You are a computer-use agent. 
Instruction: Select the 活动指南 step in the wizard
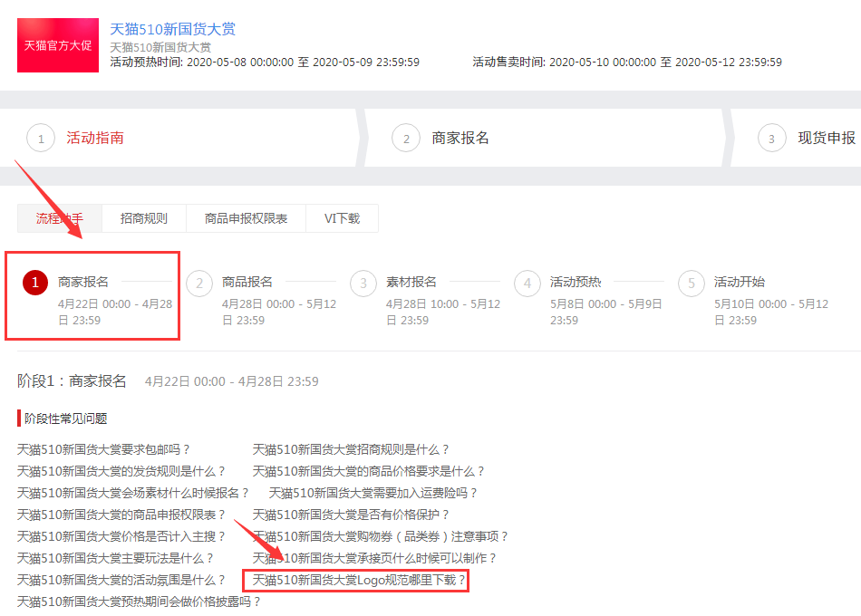(x=95, y=138)
